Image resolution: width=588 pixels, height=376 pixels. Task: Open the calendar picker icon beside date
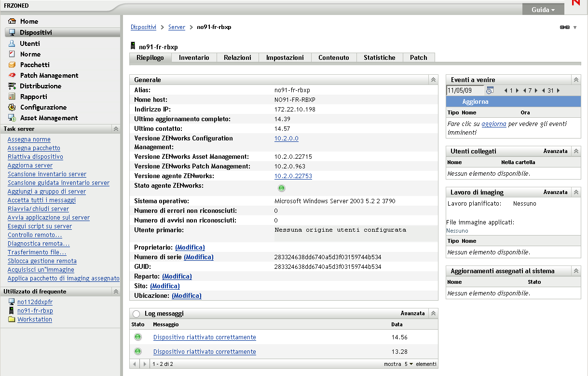tap(490, 90)
